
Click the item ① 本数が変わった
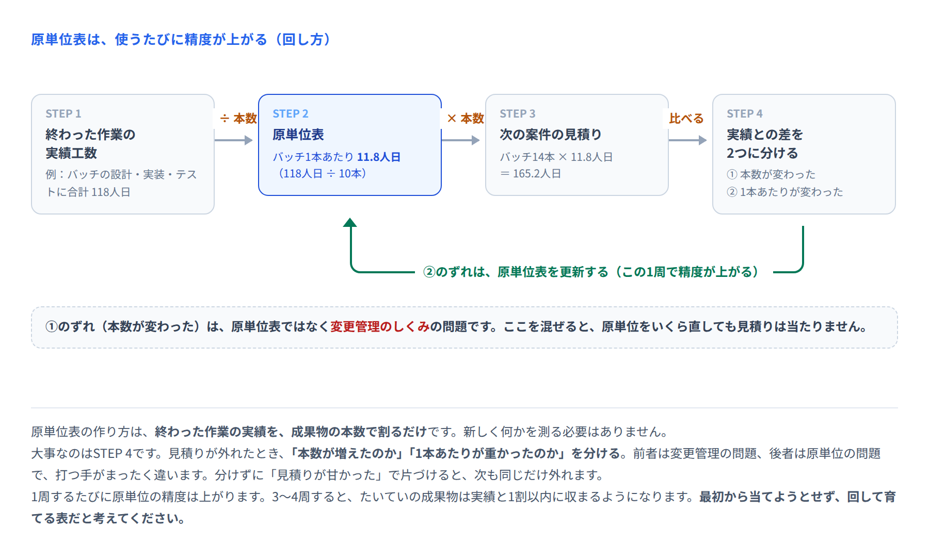(x=771, y=175)
